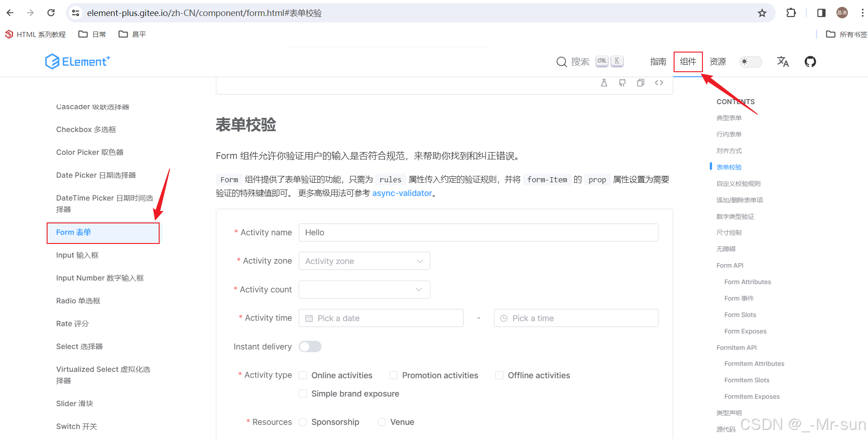Click the browser forward arrow
Viewport: 868px width, 439px height.
[x=30, y=13]
